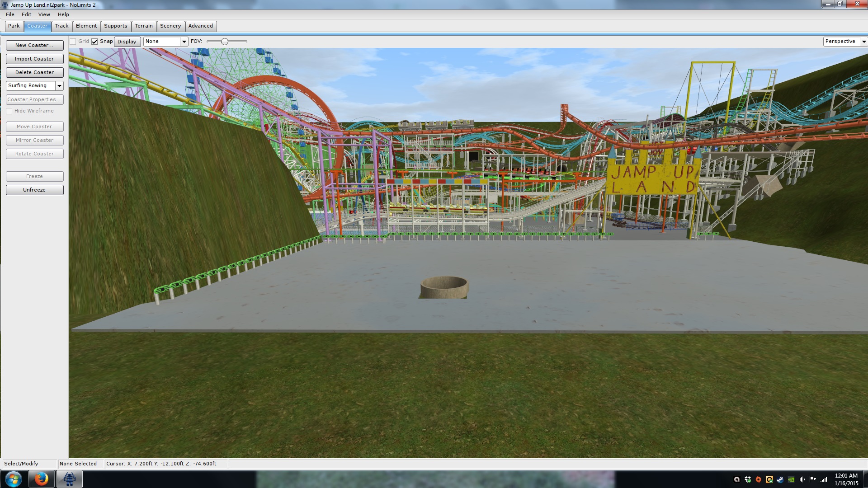Expand the Surfing Rowing coaster dropdown
Viewport: 868px width, 488px height.
coord(59,86)
